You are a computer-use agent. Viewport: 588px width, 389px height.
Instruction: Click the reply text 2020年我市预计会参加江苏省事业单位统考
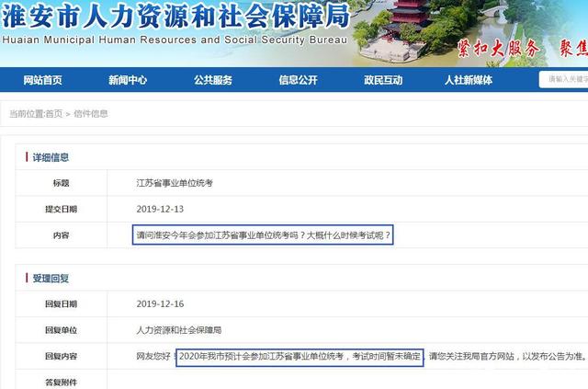[261, 356]
